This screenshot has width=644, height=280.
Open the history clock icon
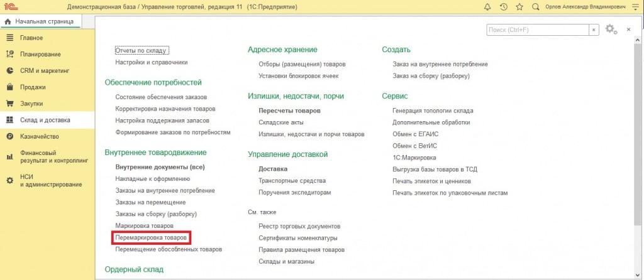pos(503,7)
